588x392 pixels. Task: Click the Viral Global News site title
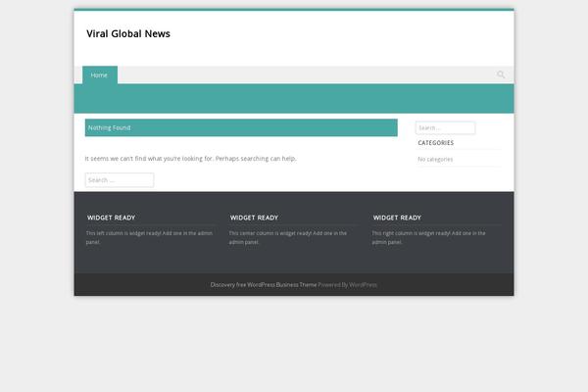coord(128,33)
